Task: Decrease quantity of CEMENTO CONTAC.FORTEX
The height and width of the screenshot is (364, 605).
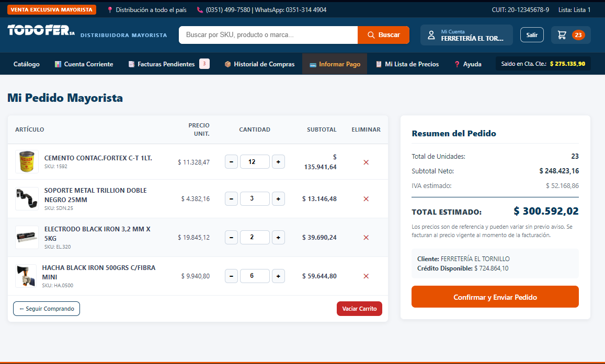Action: click(x=231, y=162)
